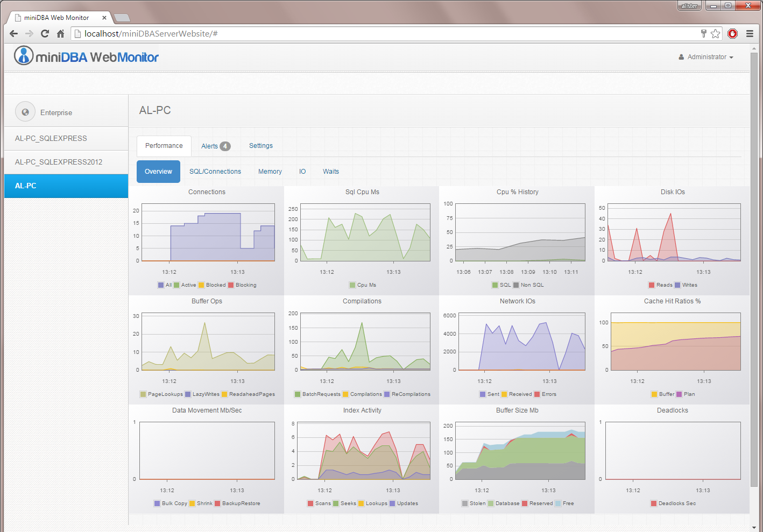
Task: Click the Administrator user icon
Action: click(x=681, y=56)
